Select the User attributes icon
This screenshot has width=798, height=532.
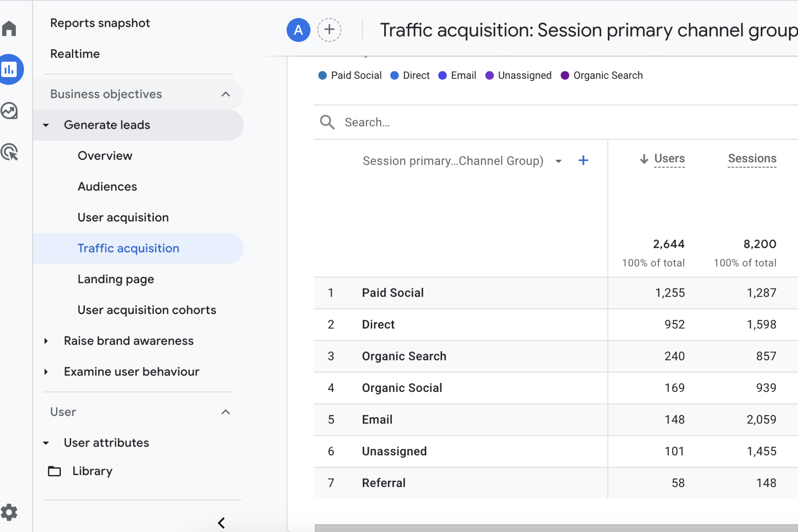coord(47,442)
